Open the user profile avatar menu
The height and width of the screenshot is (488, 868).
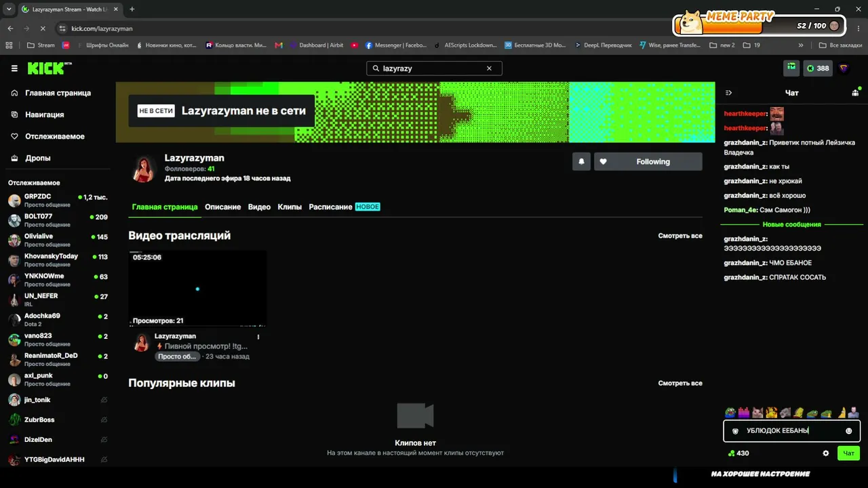pos(844,68)
